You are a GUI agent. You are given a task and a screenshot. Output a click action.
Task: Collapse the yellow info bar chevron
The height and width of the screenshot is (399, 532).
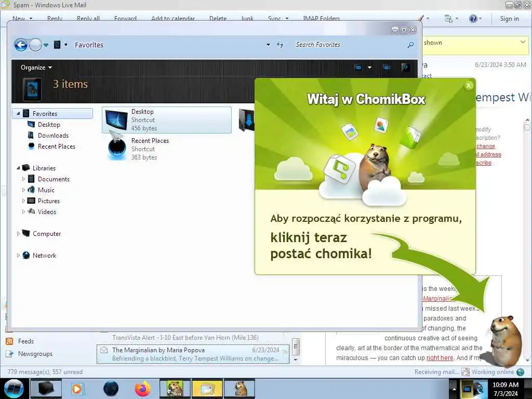point(523,42)
